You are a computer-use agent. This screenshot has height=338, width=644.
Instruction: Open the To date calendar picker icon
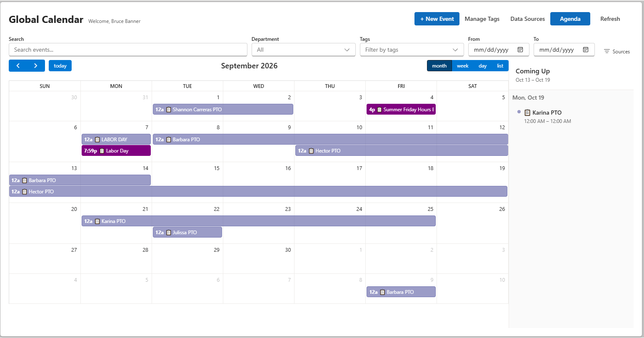point(586,50)
